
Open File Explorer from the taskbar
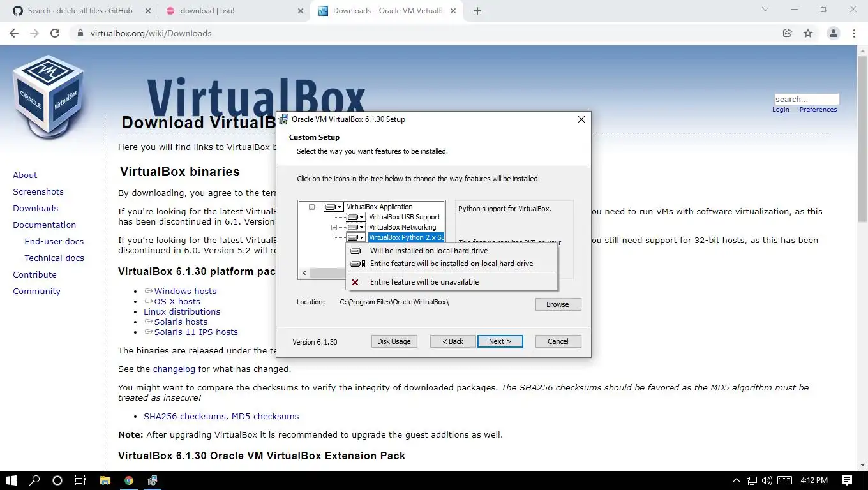click(x=105, y=480)
